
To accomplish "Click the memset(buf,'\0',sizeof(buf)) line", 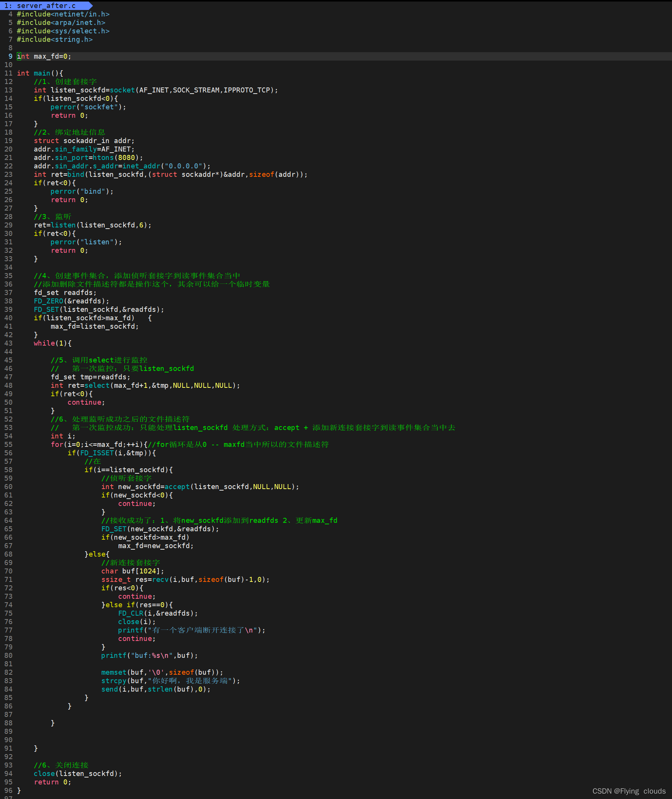I will point(162,672).
